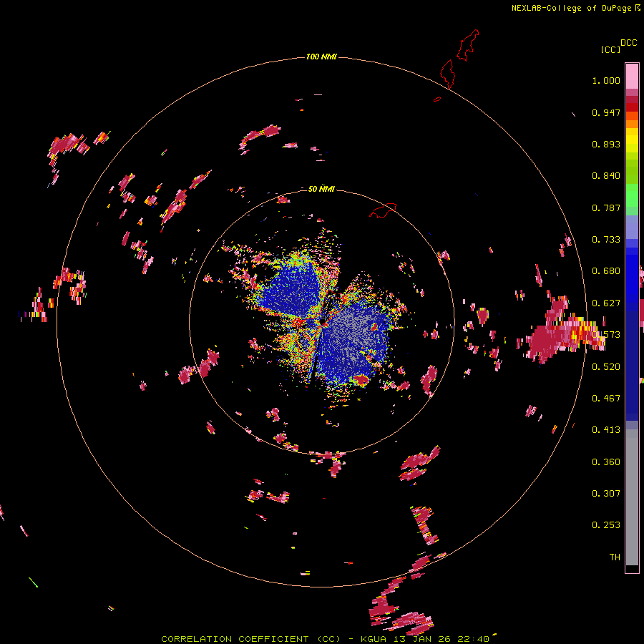Click the 0.840 color scale value
The image size is (644, 644).
606,176
